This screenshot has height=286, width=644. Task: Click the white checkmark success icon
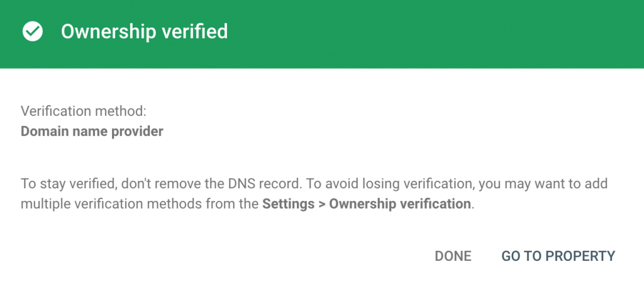(x=33, y=31)
